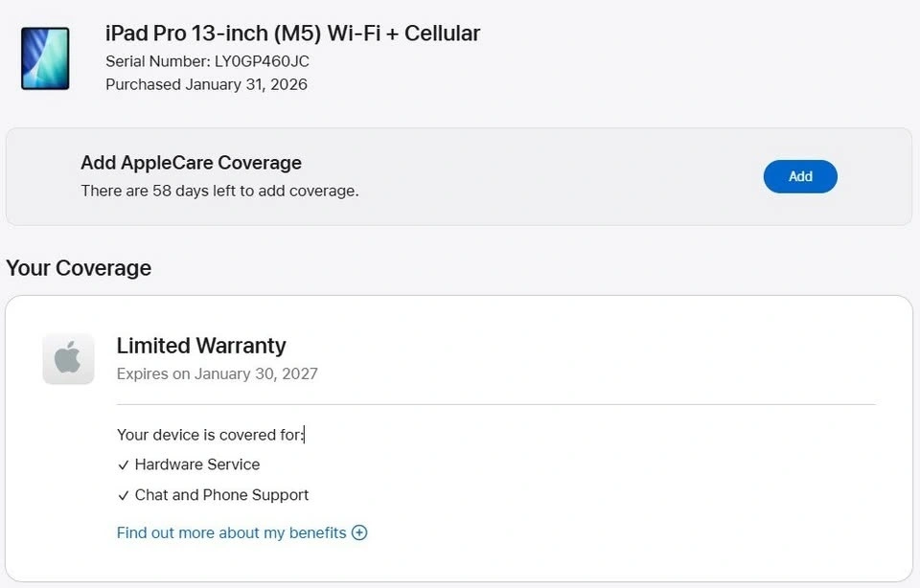Click the Purchased January 31, 2026 line
The height and width of the screenshot is (588, 920).
point(206,84)
